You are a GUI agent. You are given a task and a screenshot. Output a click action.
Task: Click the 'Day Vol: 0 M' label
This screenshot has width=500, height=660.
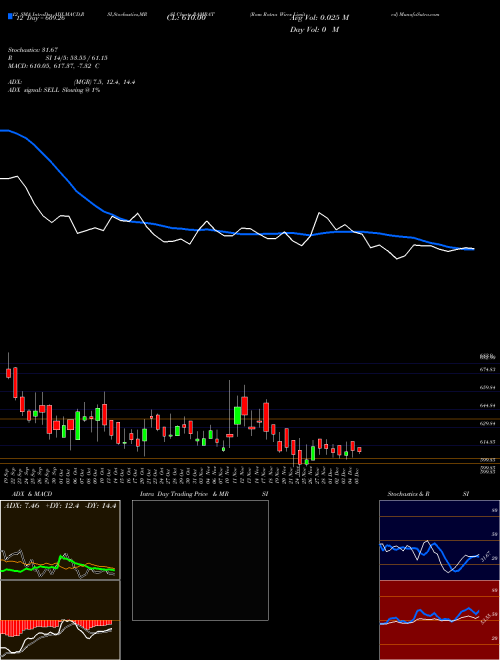[314, 30]
